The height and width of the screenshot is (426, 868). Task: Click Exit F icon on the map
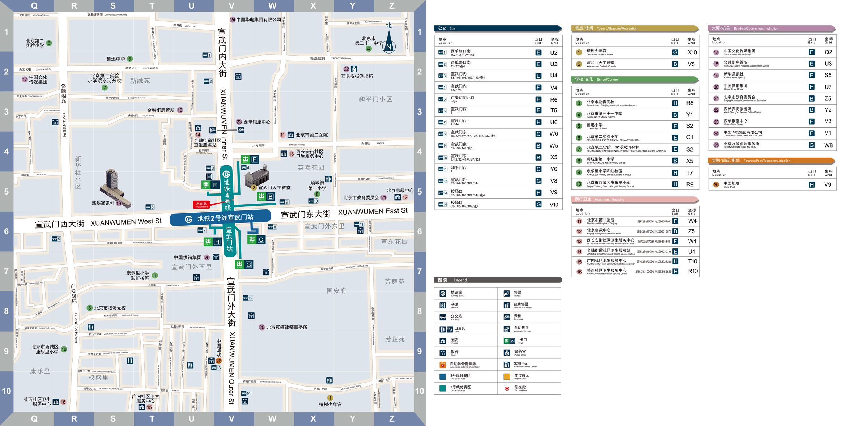pyautogui.click(x=250, y=159)
